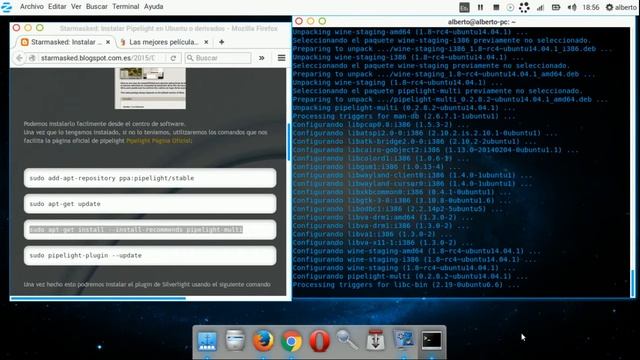Click the add-apt-repository ppa:pipelight/stable command
Viewport: 640px width, 360px height.
coord(150,178)
